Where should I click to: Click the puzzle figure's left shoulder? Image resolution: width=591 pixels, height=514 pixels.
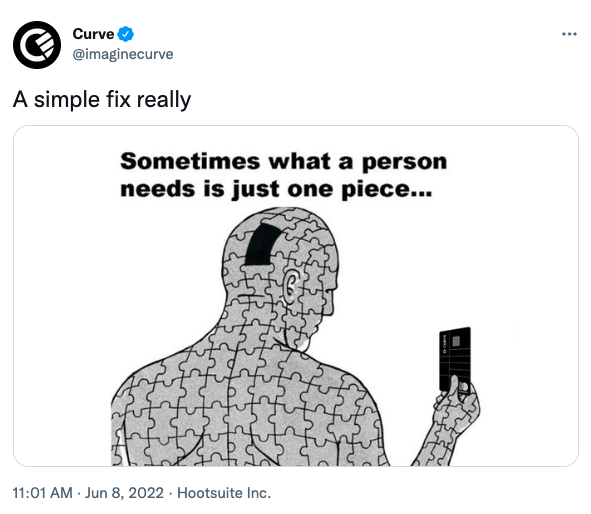155,381
